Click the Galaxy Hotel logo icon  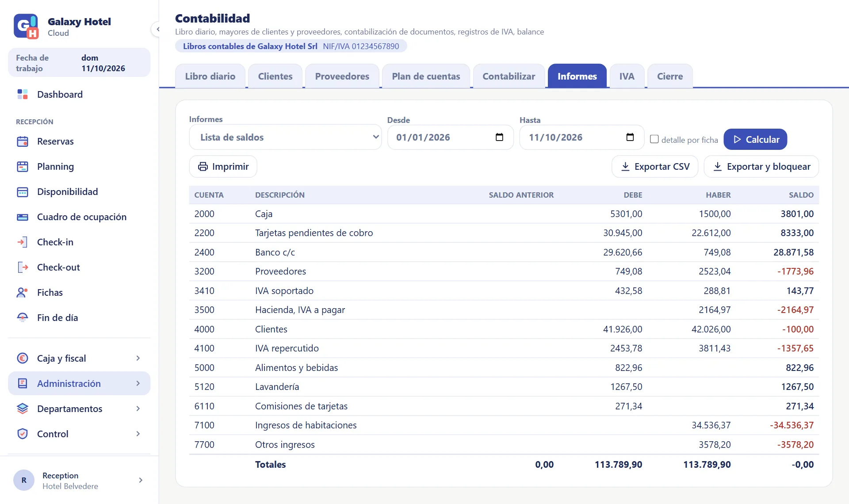click(26, 26)
